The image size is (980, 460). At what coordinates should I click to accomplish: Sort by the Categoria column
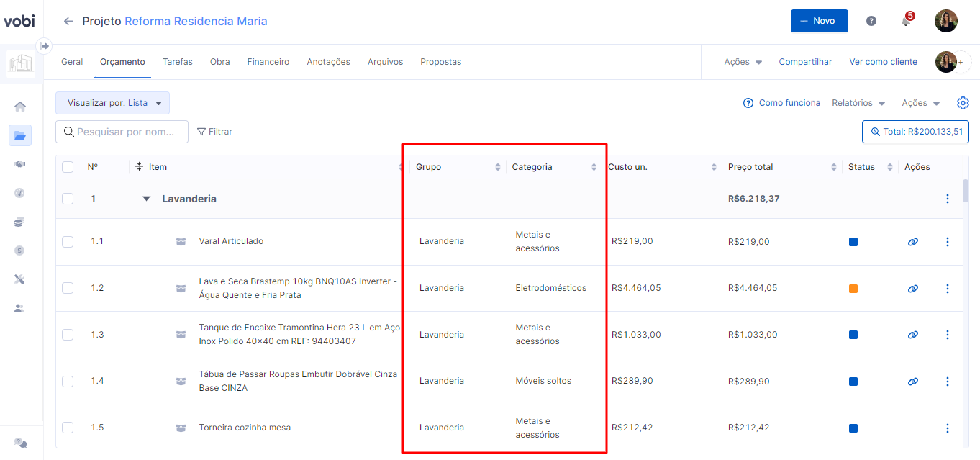594,167
